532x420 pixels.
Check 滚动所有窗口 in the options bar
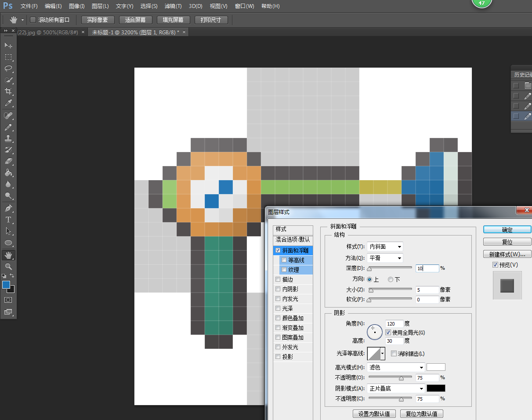point(33,20)
